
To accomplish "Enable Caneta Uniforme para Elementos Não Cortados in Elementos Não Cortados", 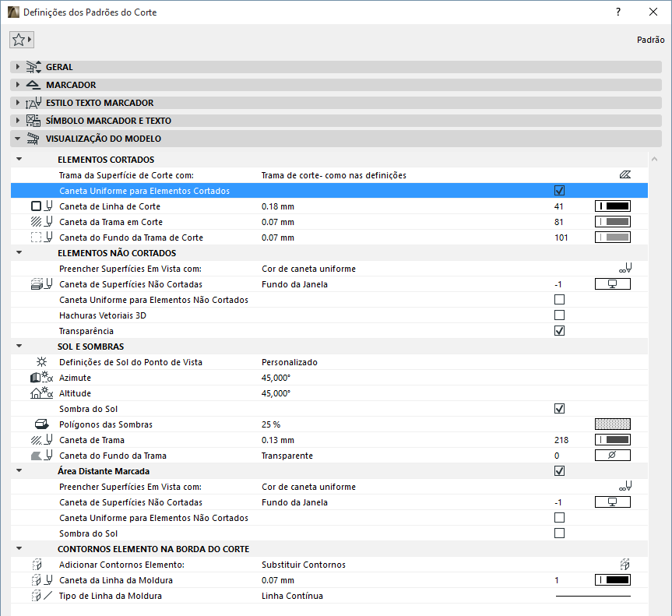I will tap(559, 299).
